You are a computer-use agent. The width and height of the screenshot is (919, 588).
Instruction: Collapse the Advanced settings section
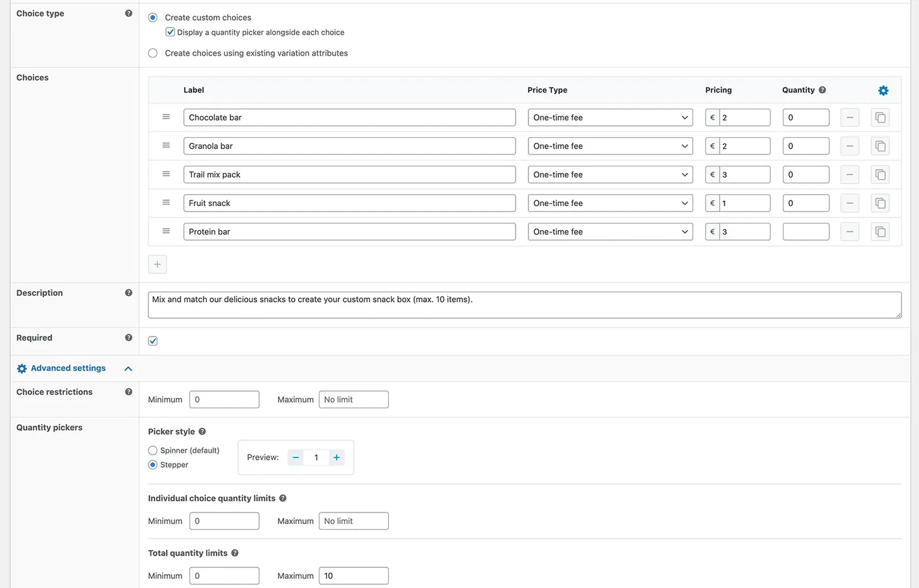pyautogui.click(x=128, y=369)
